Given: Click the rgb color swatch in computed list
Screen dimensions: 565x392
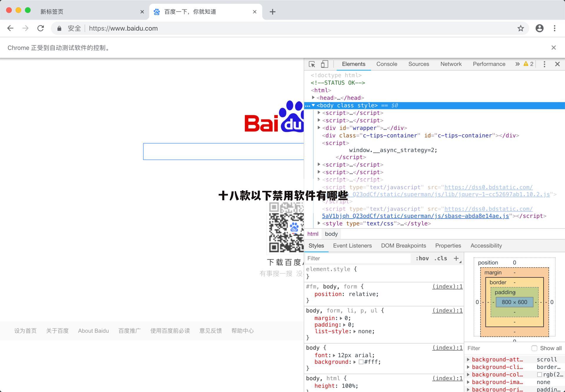Looking at the screenshot, I should pos(539,375).
